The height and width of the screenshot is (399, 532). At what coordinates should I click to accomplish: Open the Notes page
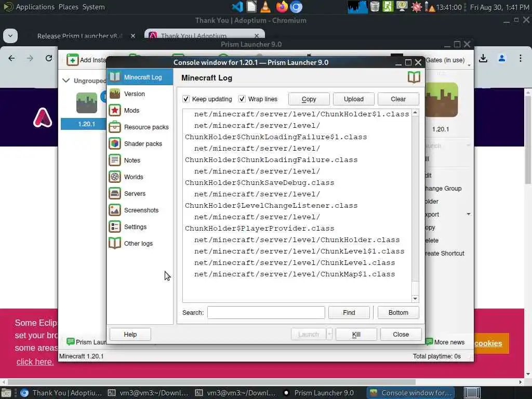[x=140, y=160]
